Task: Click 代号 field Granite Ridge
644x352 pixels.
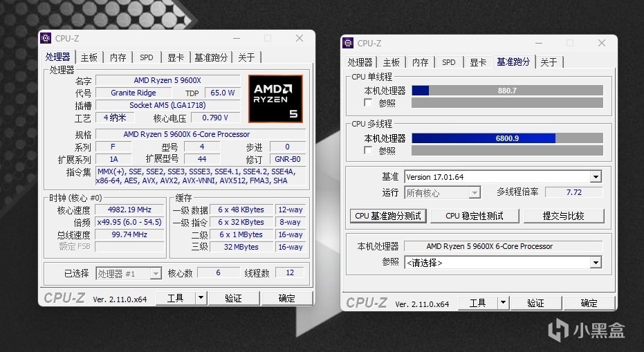Action: 134,93
